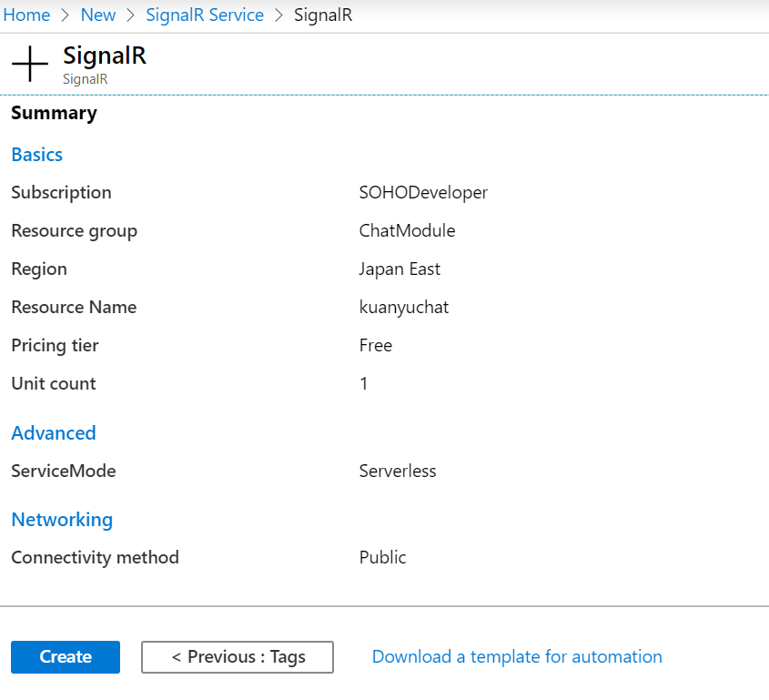
Task: Open the Advanced section link
Action: 54,433
